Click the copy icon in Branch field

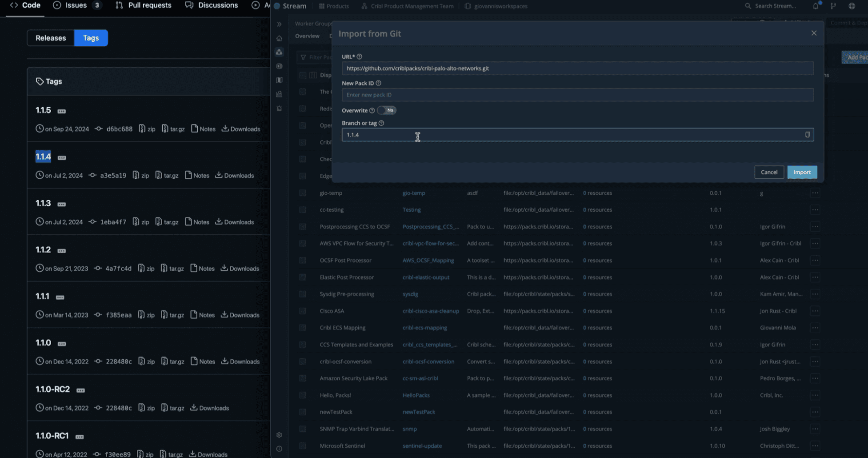807,135
